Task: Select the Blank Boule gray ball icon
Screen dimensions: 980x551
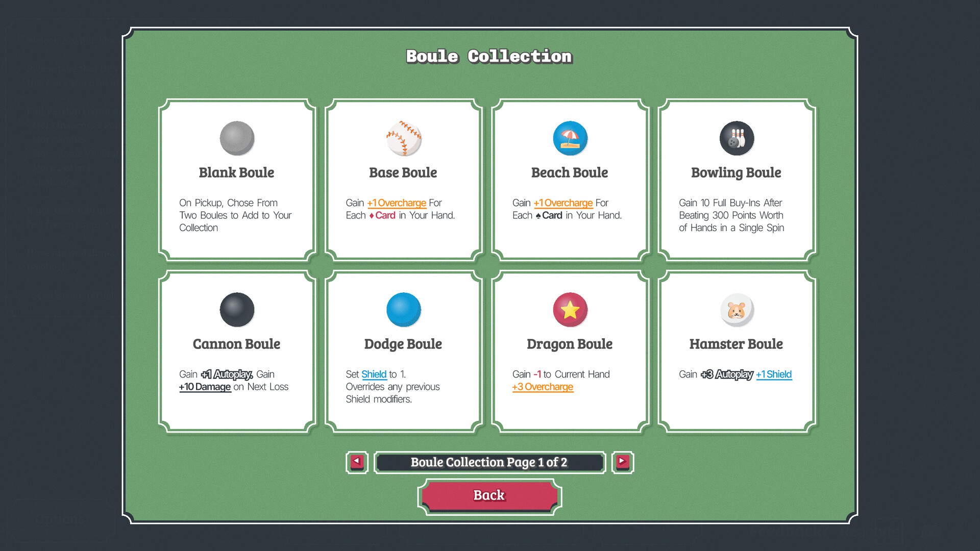Action: pos(236,138)
